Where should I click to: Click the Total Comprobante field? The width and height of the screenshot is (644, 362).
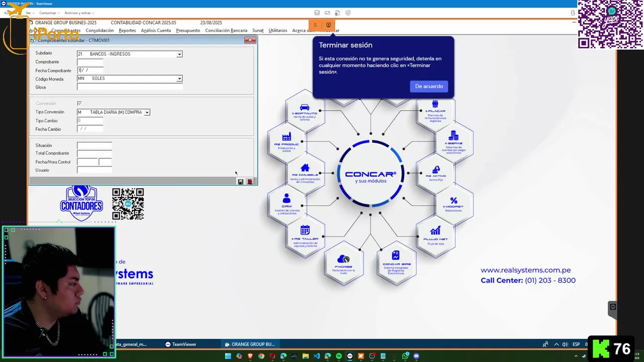coord(95,153)
